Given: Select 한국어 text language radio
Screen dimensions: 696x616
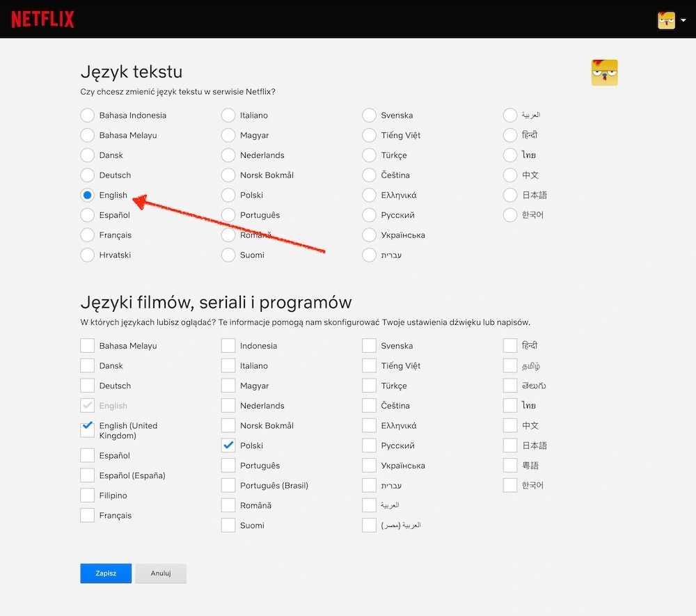Looking at the screenshot, I should coord(510,215).
